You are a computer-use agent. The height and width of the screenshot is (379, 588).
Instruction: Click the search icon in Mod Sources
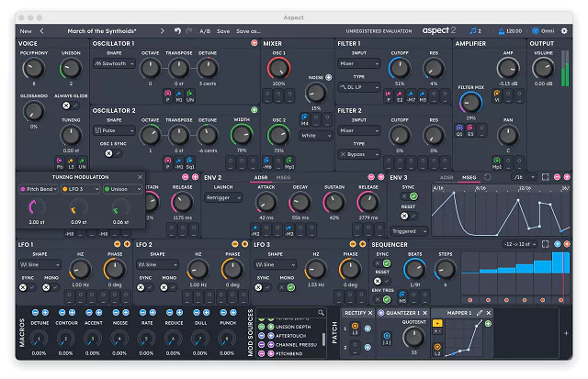click(x=321, y=312)
